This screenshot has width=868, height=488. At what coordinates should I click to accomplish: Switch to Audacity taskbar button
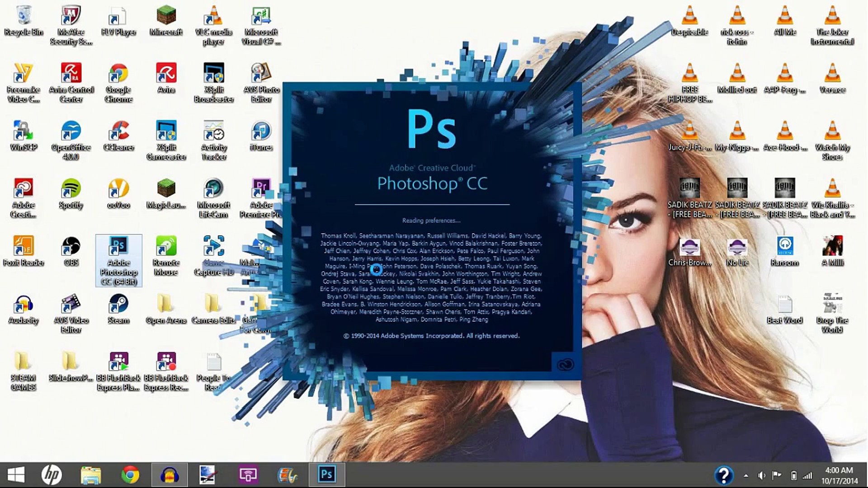pos(170,475)
